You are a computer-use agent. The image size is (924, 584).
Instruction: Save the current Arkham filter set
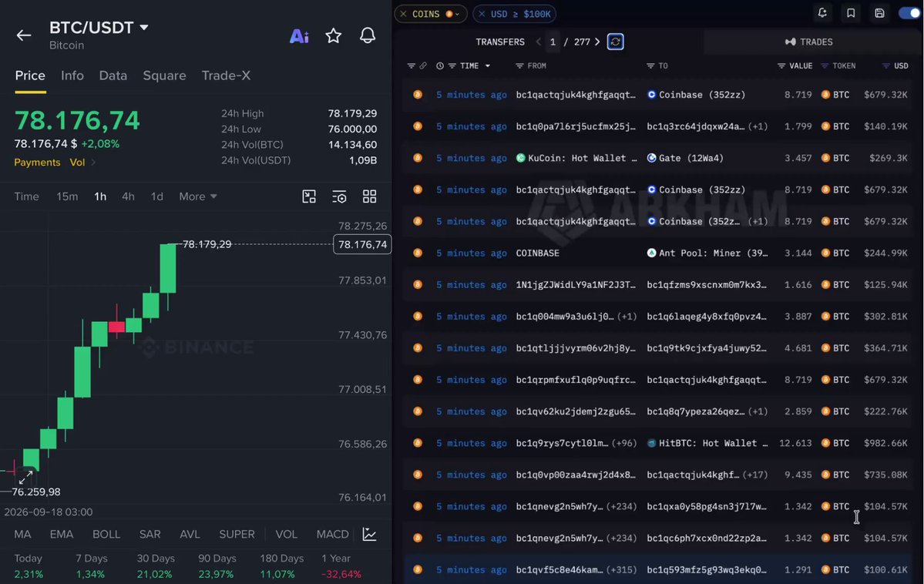pyautogui.click(x=879, y=13)
